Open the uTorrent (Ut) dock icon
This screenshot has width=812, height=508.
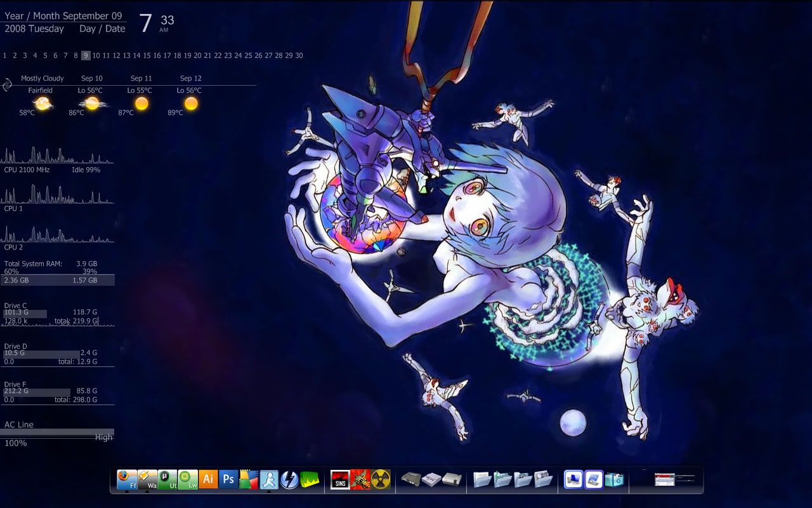(167, 479)
